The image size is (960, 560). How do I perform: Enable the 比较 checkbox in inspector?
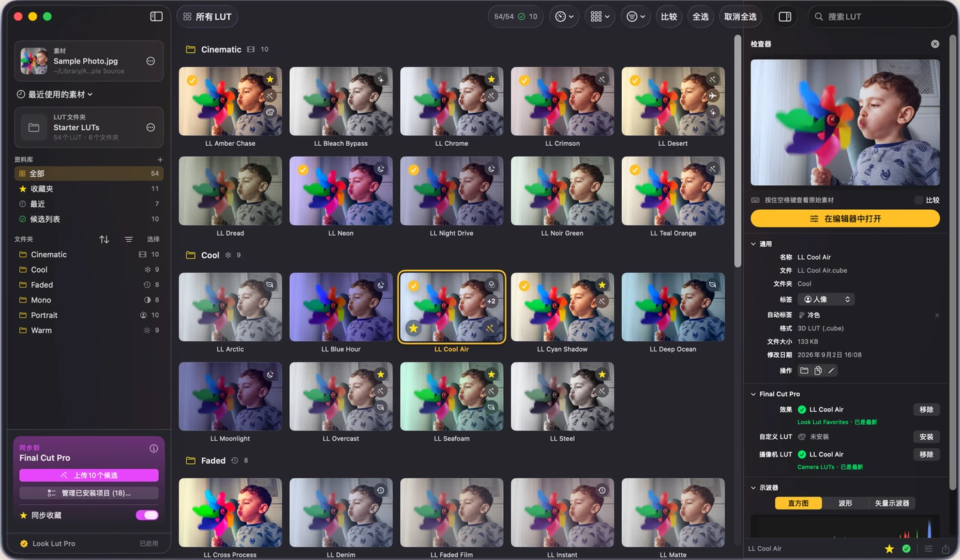[x=918, y=200]
